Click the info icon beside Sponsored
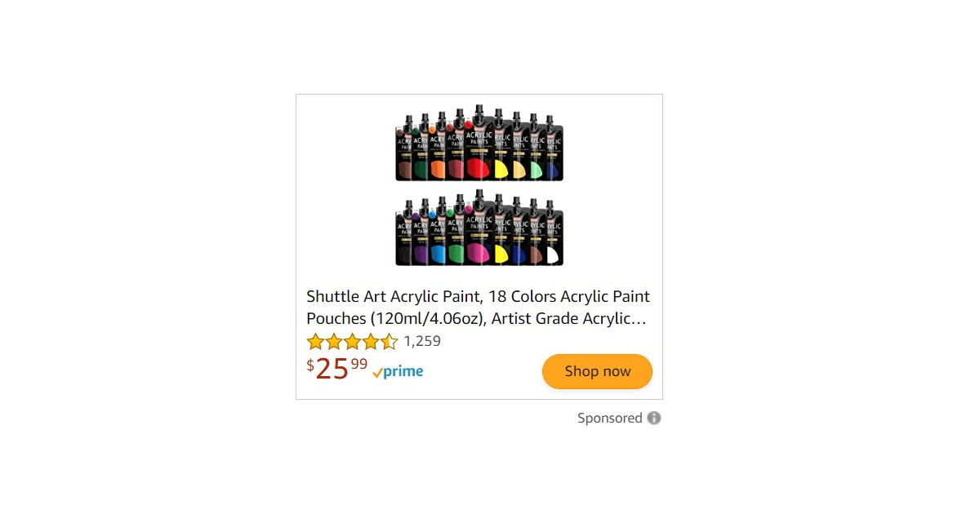 654,418
